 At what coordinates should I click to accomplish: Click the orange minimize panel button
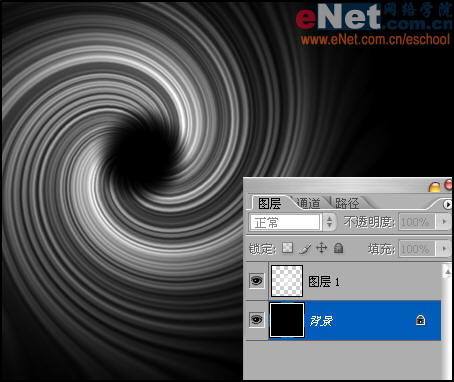434,187
